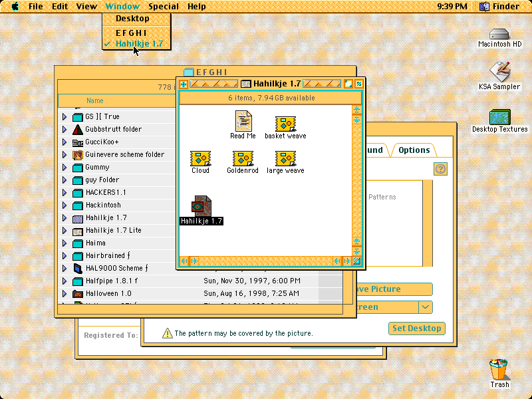Click the 'Sun, Aug 16, 1998, 7:25 AM' date
This screenshot has height=399, width=532.
point(251,294)
